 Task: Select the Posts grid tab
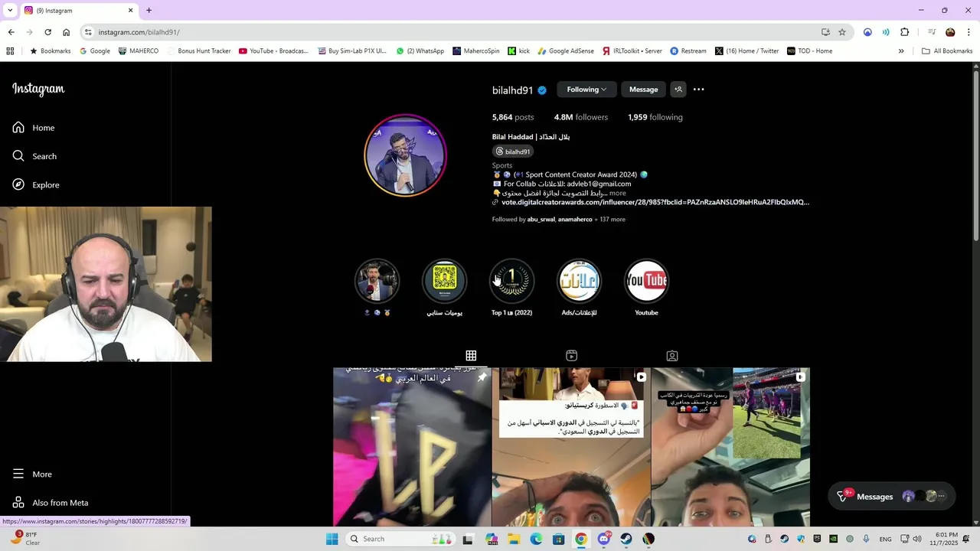click(471, 356)
